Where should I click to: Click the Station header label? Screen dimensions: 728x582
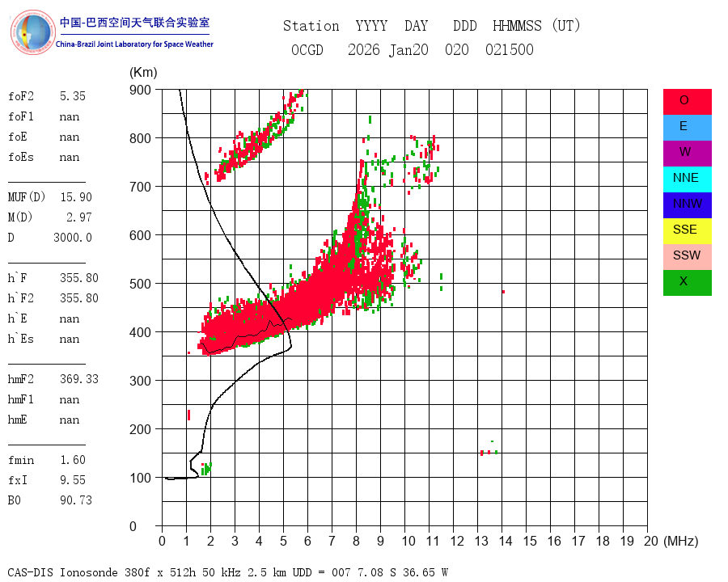(x=311, y=26)
